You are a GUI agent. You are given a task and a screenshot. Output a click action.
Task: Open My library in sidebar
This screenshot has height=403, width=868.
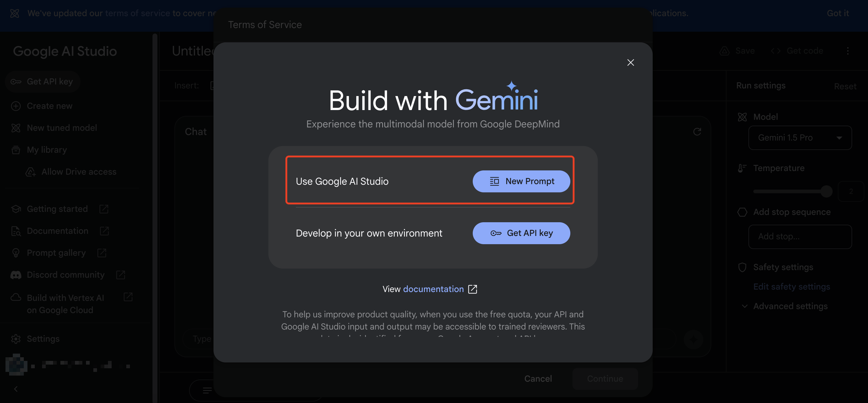point(46,150)
